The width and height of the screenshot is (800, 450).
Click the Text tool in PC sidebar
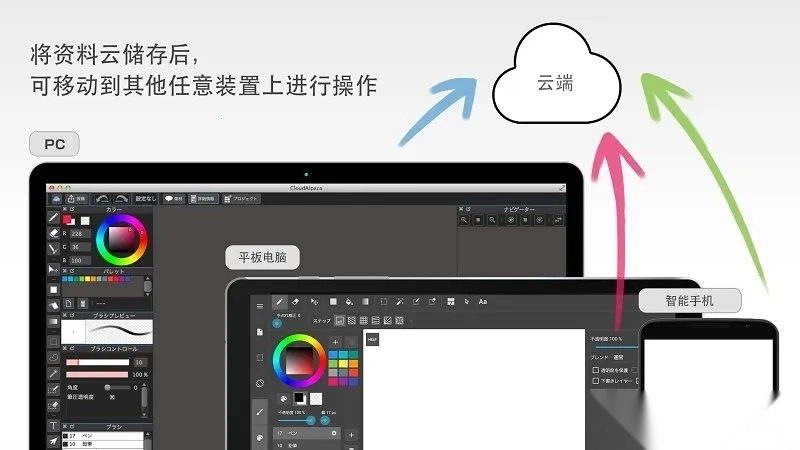click(54, 426)
